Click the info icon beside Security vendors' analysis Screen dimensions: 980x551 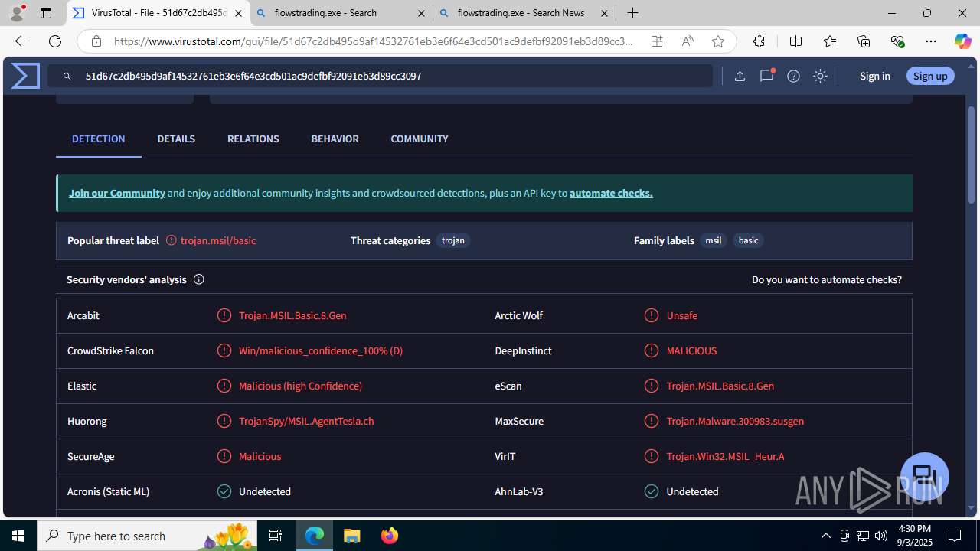pos(198,279)
